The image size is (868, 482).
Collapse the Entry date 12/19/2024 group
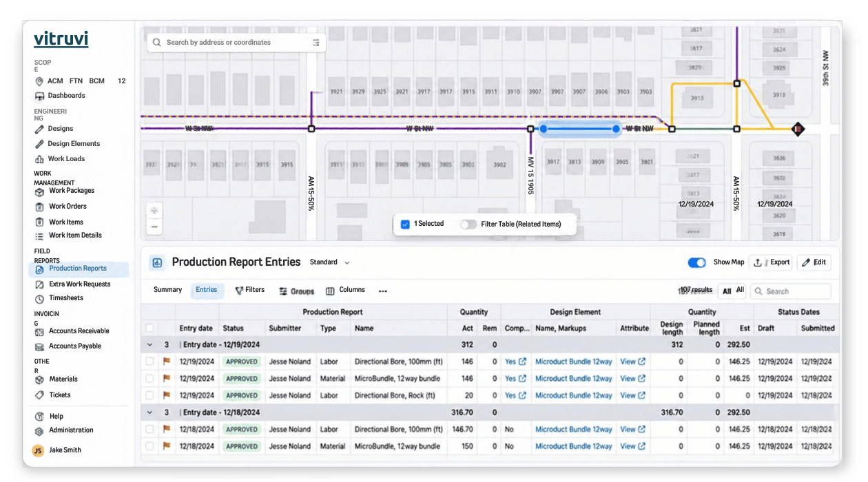149,344
